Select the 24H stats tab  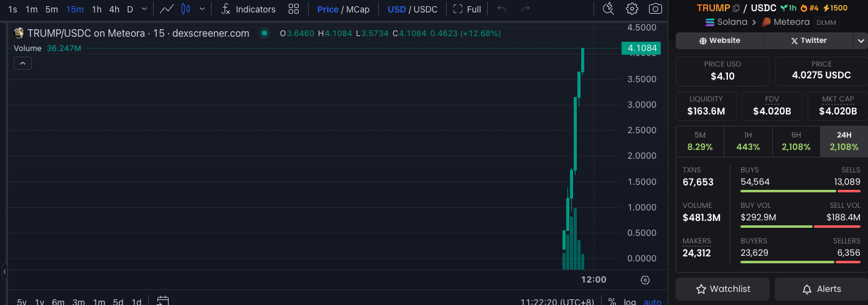pyautogui.click(x=844, y=142)
